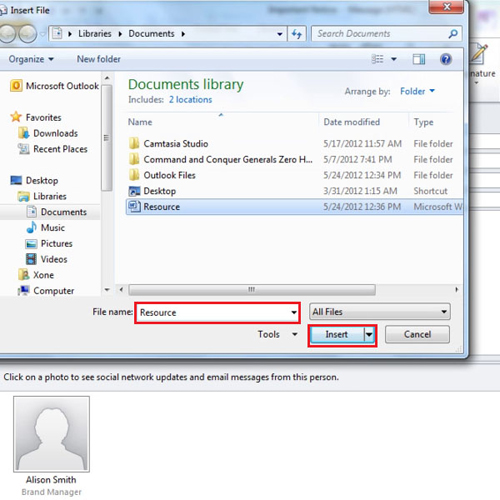
Task: Click the Outlook Files folder icon
Action: [134, 175]
